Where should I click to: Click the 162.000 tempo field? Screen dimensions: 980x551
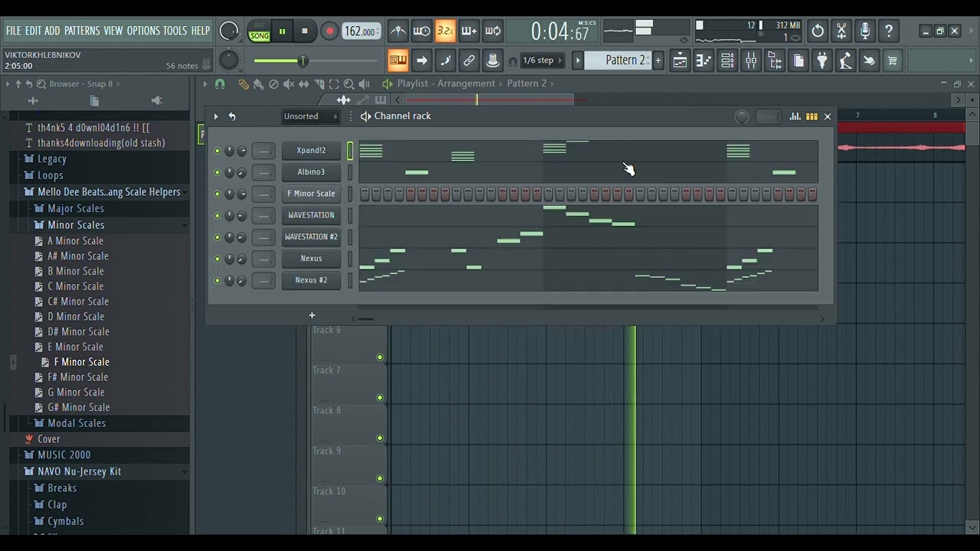coord(360,31)
